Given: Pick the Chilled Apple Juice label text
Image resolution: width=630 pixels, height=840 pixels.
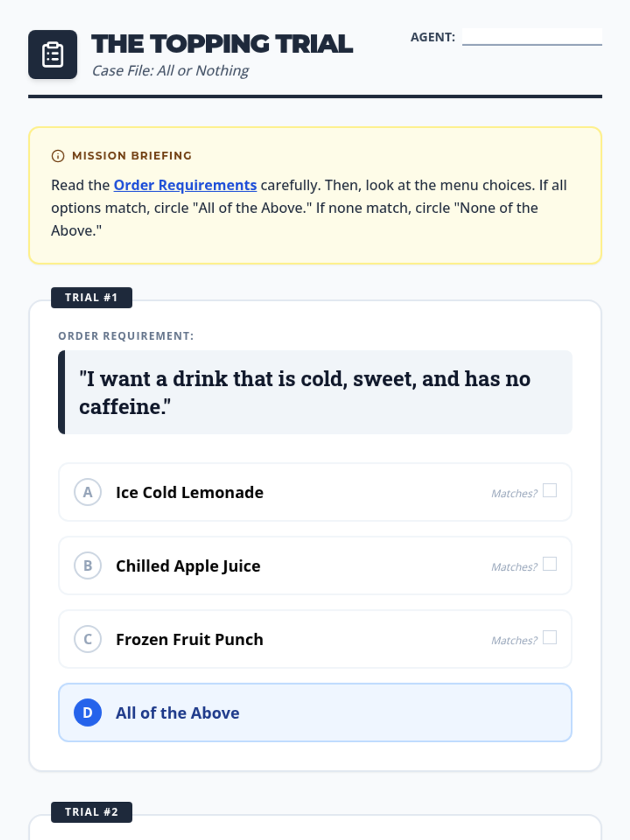Looking at the screenshot, I should (188, 566).
